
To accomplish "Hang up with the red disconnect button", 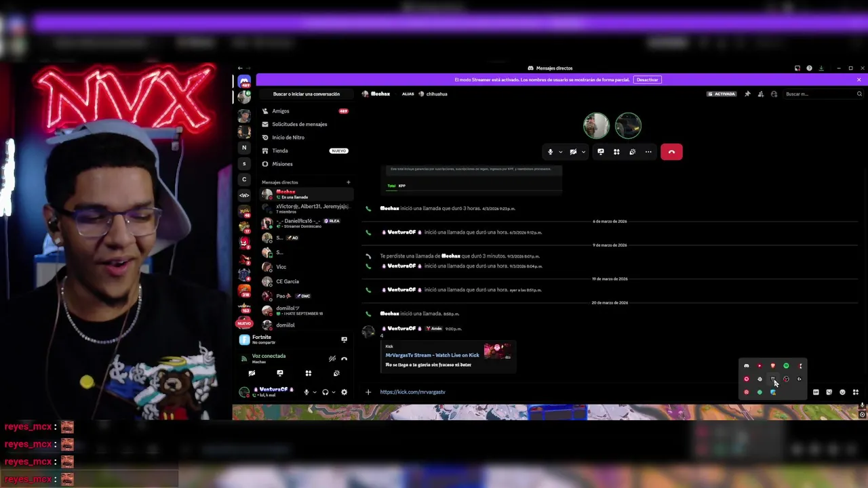I will [x=671, y=152].
